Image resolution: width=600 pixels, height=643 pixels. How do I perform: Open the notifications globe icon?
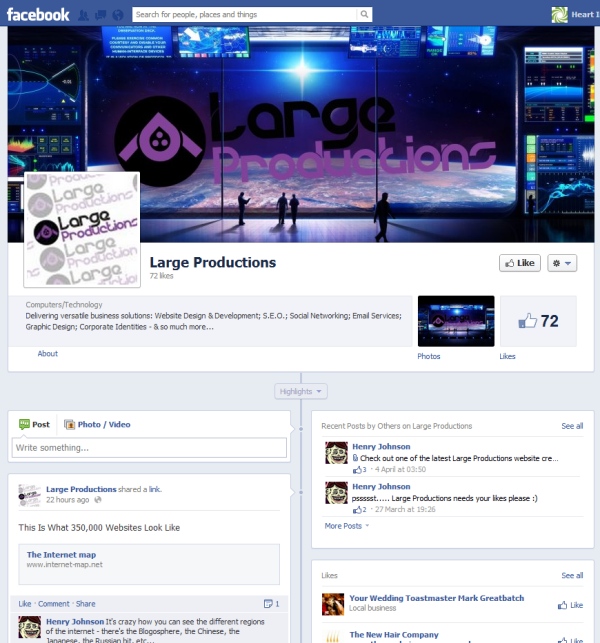118,15
